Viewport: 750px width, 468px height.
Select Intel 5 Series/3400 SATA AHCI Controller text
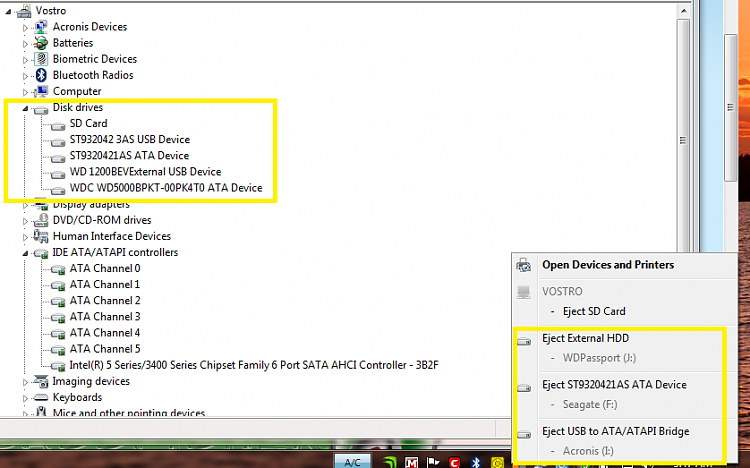coord(254,365)
